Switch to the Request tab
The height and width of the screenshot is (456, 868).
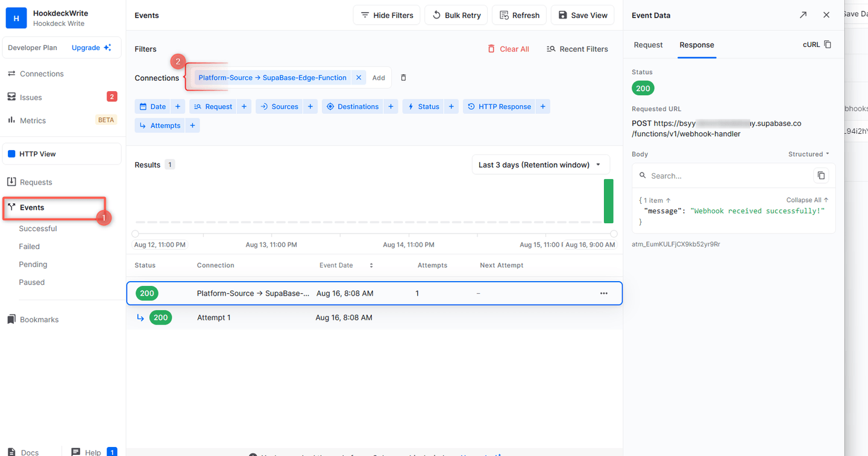[x=648, y=45]
